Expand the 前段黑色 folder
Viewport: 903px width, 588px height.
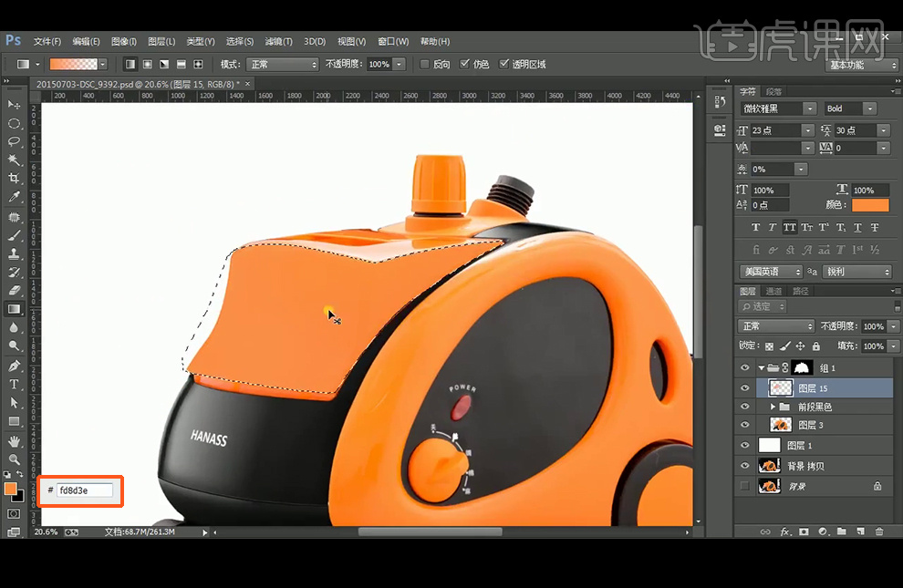pyautogui.click(x=773, y=407)
